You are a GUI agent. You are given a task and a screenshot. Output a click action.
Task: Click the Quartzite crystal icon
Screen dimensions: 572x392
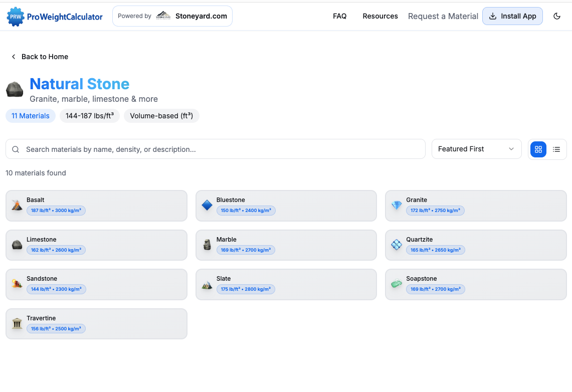pyautogui.click(x=397, y=245)
